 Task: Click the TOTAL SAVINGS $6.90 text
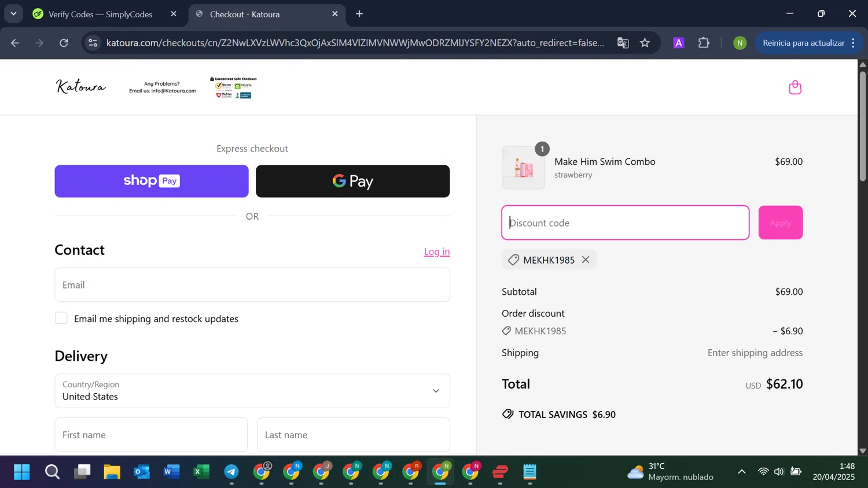567,415
